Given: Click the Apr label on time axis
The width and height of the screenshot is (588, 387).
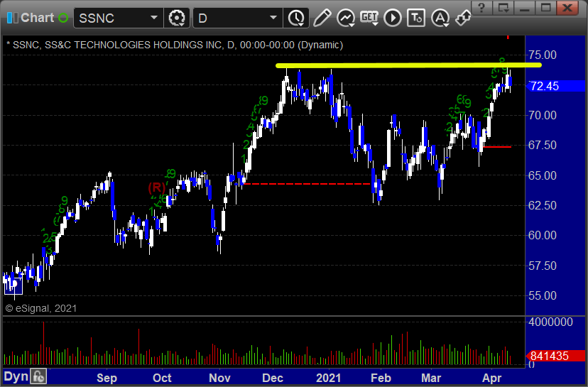Looking at the screenshot, I should 491,378.
